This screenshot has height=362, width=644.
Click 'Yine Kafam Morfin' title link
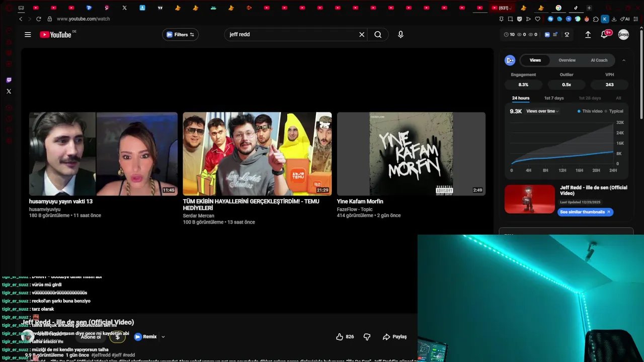[360, 201]
